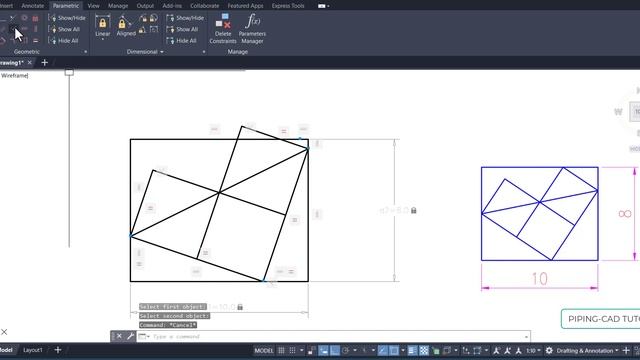640x360 pixels.
Task: Open the Drafting & Annotation workspace dropdown
Action: [x=587, y=350]
